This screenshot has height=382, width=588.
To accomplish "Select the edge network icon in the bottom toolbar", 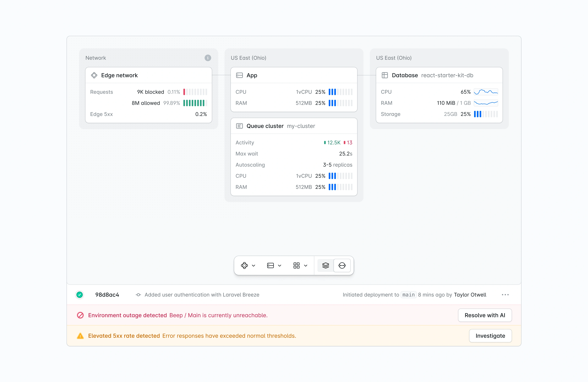I will (x=245, y=265).
